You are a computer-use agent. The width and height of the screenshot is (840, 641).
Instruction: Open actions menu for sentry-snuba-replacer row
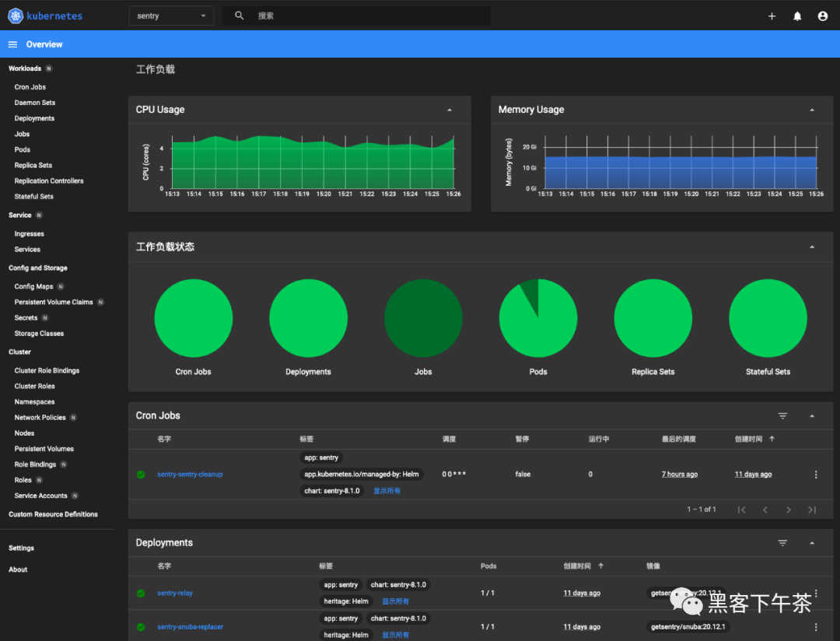tap(816, 627)
